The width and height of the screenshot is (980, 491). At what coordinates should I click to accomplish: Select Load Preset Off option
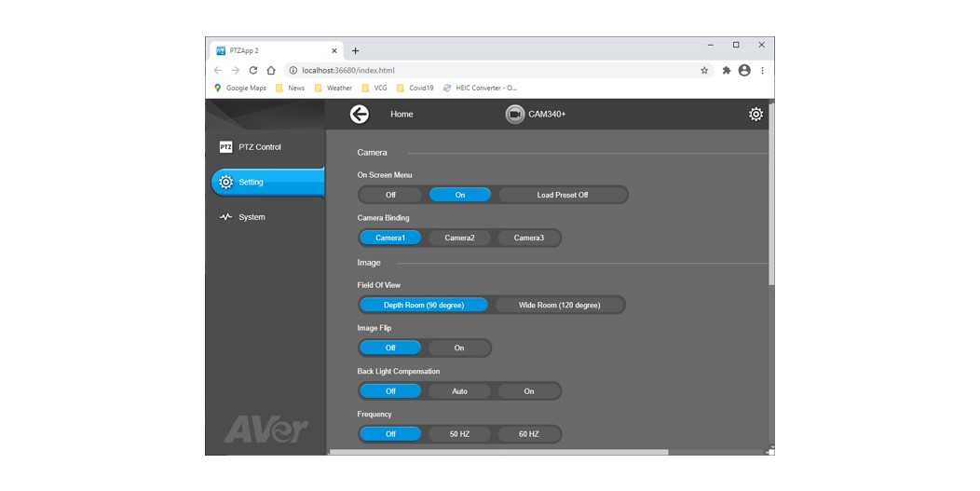pyautogui.click(x=563, y=195)
